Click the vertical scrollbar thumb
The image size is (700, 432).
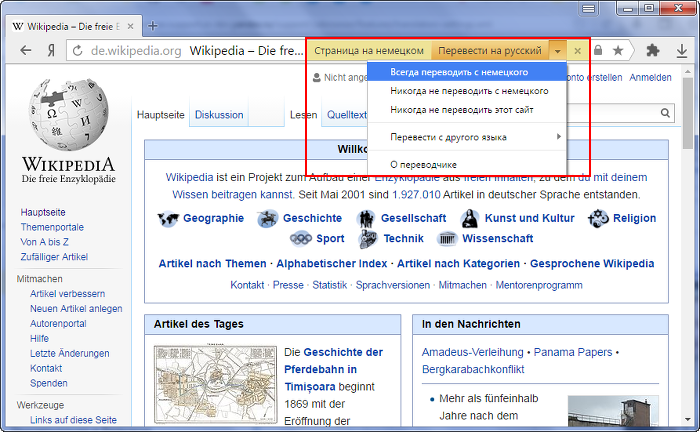point(688,115)
